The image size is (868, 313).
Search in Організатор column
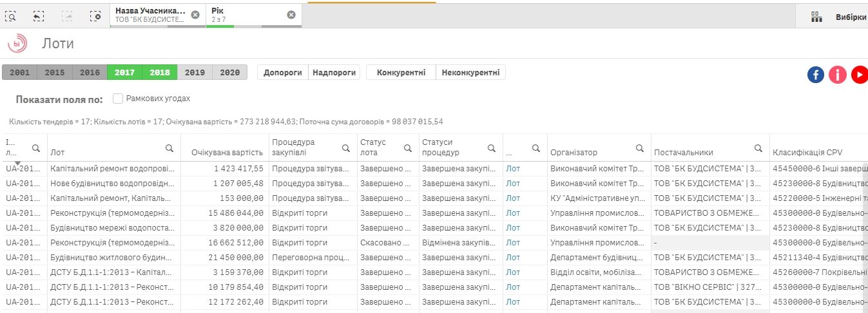(640, 148)
